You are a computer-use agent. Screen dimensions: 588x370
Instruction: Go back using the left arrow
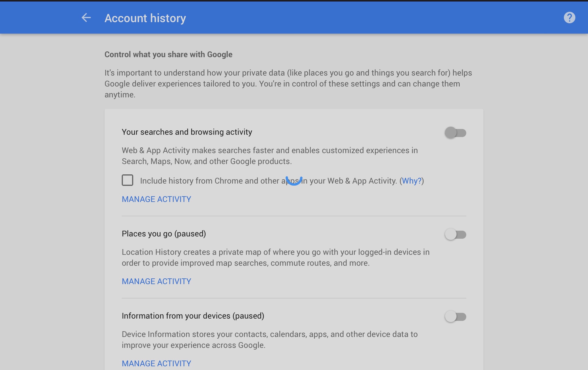(x=86, y=18)
